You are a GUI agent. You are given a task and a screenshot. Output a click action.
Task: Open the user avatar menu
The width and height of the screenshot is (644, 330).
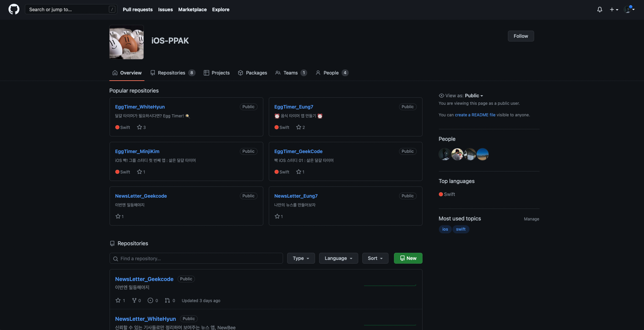(x=629, y=9)
